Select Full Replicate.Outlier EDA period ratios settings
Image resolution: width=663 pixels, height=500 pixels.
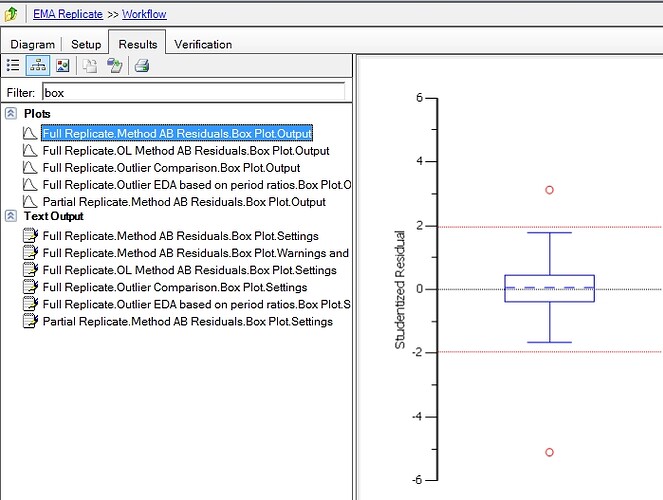coord(197,304)
